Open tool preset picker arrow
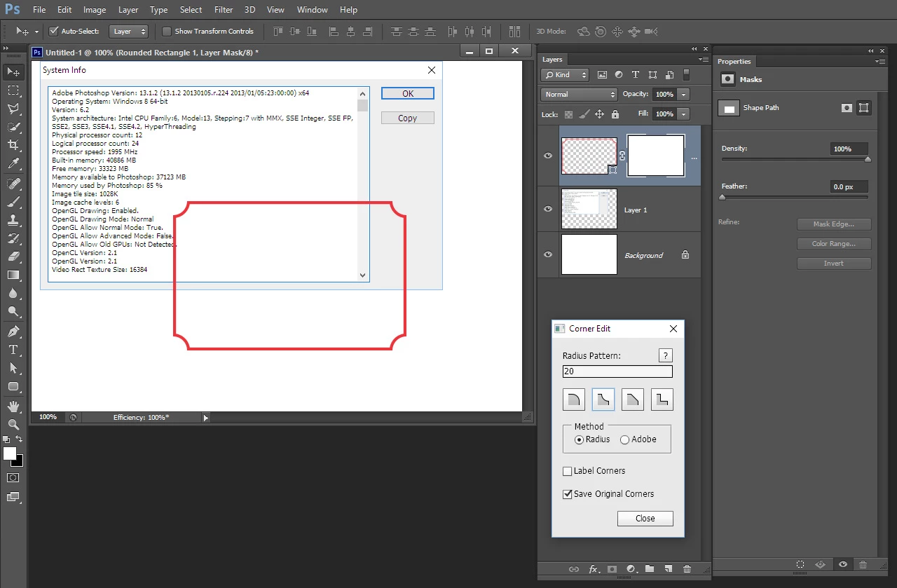This screenshot has height=588, width=897. pyautogui.click(x=36, y=32)
